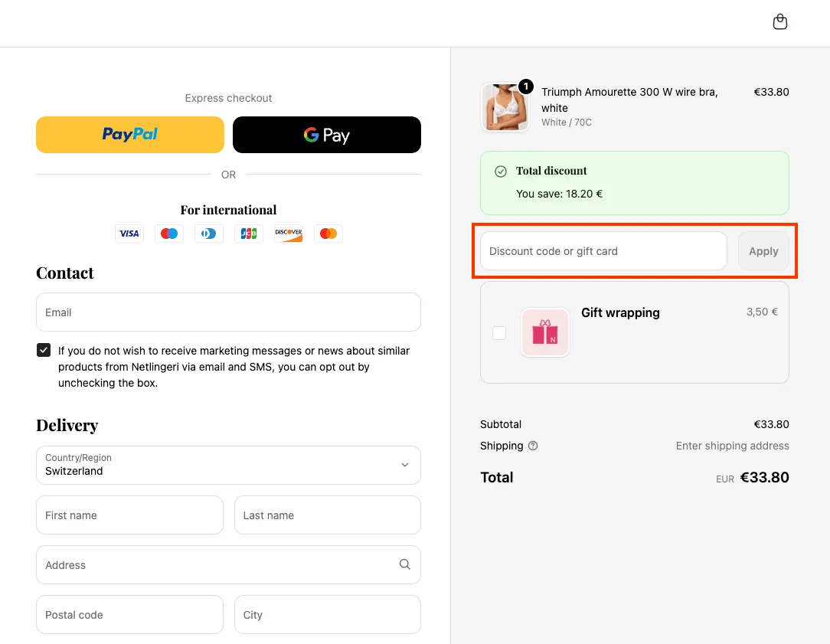Uncheck the marketing opt-out checkbox
This screenshot has height=644, width=830.
click(x=44, y=350)
